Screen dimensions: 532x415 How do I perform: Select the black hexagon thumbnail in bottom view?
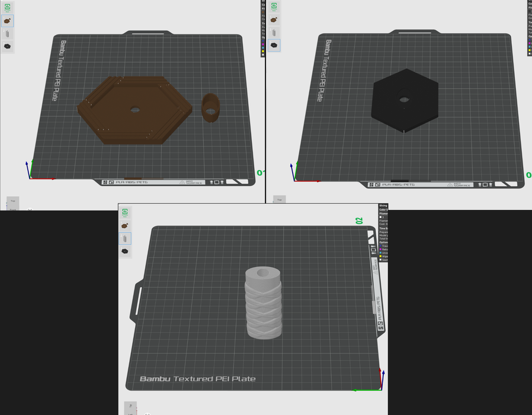point(126,251)
